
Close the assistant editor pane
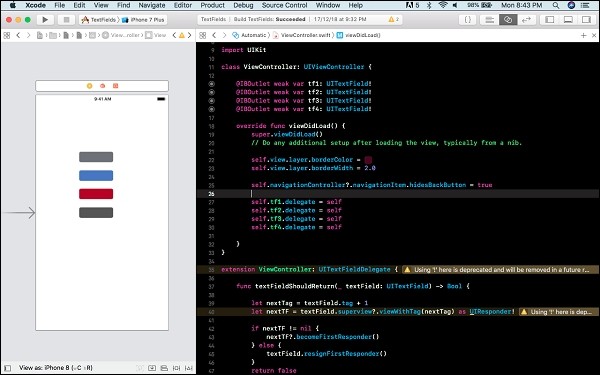[594, 35]
